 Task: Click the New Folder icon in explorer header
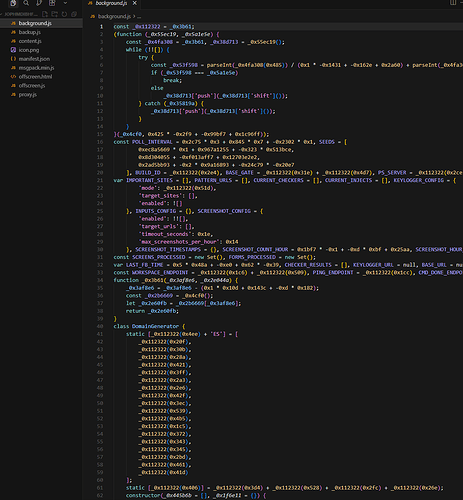pyautogui.click(x=55, y=14)
